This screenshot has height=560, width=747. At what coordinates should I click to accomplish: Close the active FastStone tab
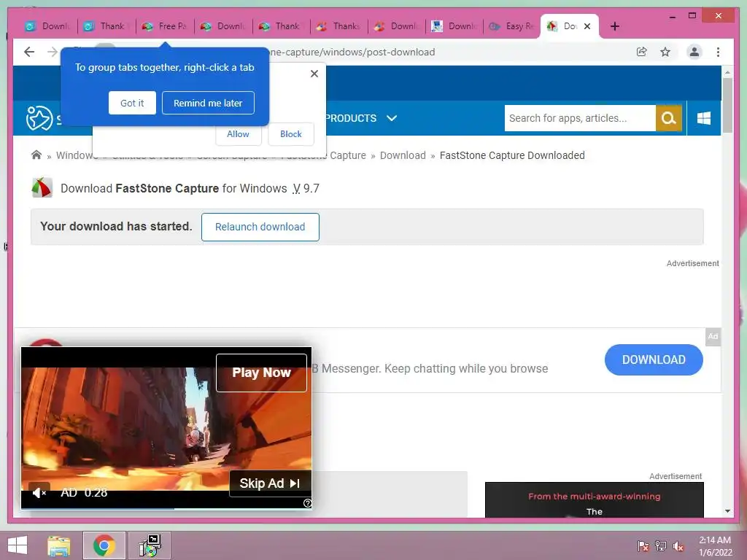coord(587,26)
